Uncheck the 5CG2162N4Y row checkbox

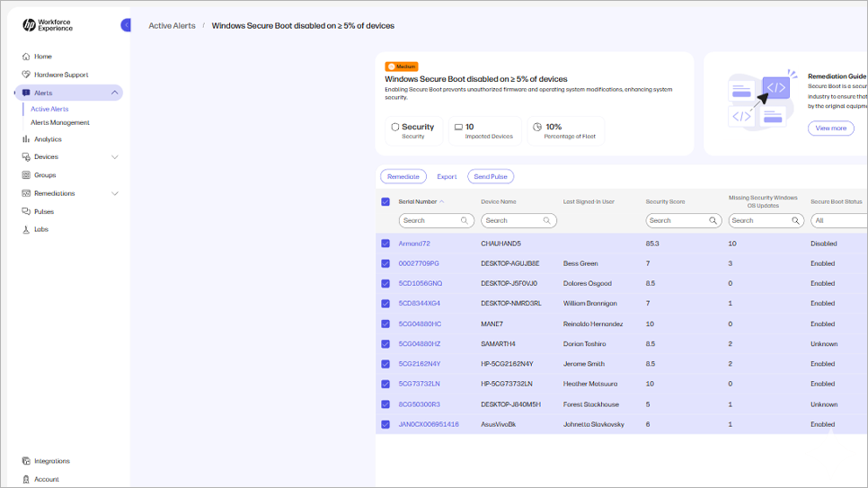click(385, 364)
